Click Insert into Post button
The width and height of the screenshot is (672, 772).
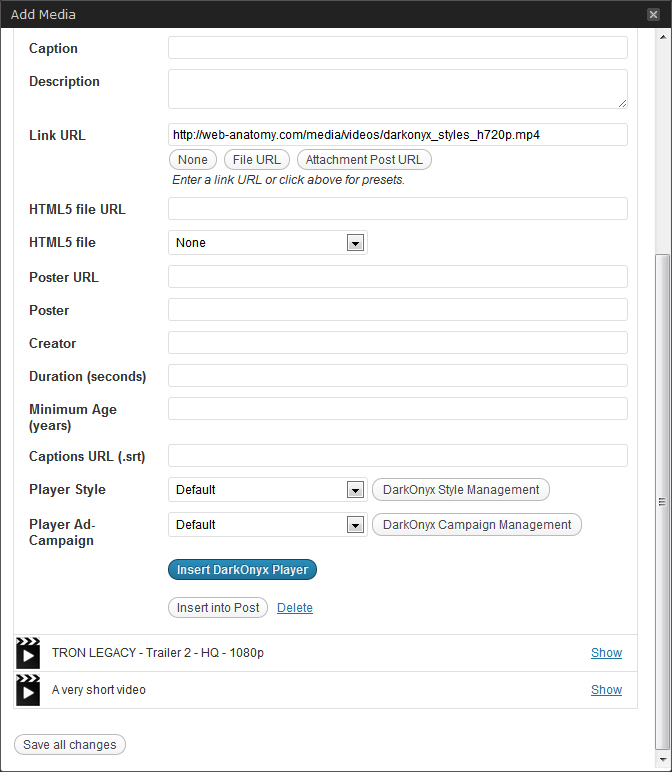(x=218, y=608)
